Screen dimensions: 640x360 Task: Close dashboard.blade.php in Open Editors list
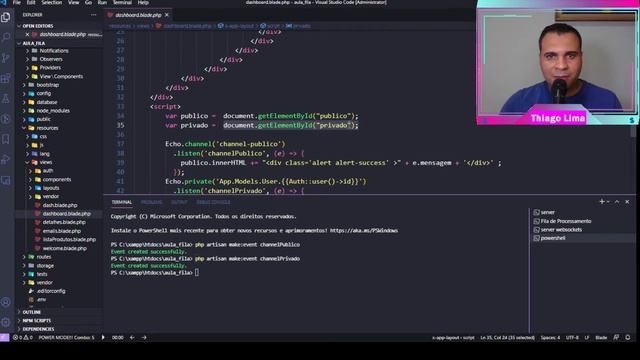pyautogui.click(x=27, y=34)
